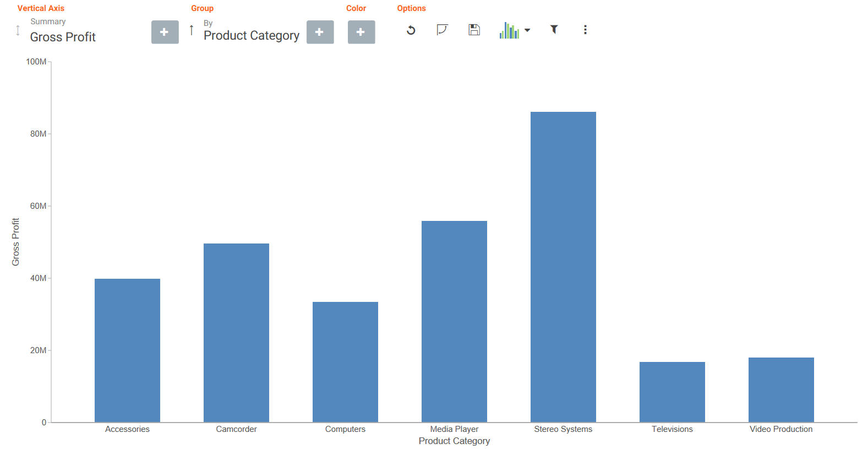Add another vertical axis measure
This screenshot has height=449, width=868.
[x=165, y=32]
